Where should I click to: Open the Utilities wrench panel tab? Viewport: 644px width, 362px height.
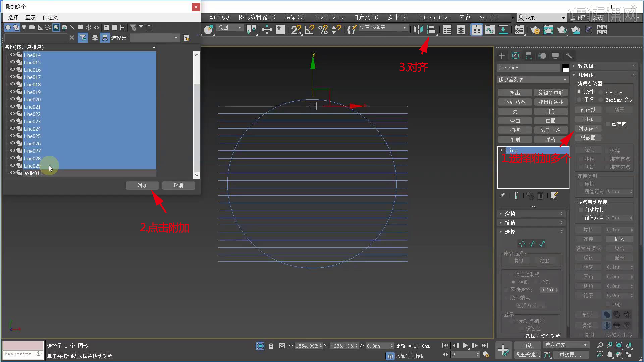(569, 56)
